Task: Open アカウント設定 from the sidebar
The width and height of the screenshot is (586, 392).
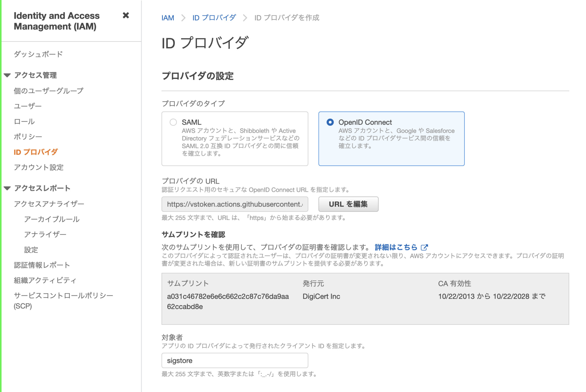Action: tap(39, 167)
